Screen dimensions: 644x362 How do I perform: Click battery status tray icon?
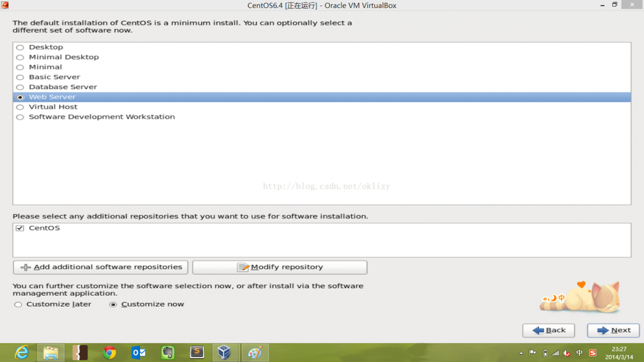pyautogui.click(x=544, y=353)
